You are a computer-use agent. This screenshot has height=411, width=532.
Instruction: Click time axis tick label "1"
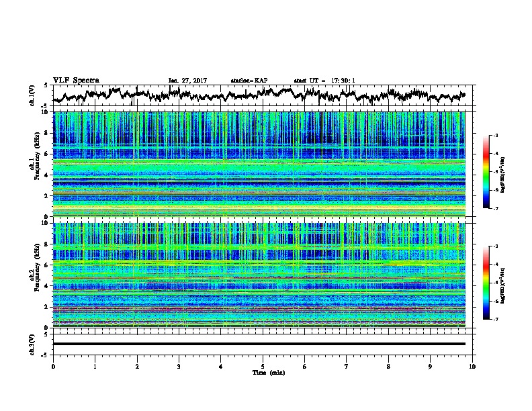tap(95, 367)
